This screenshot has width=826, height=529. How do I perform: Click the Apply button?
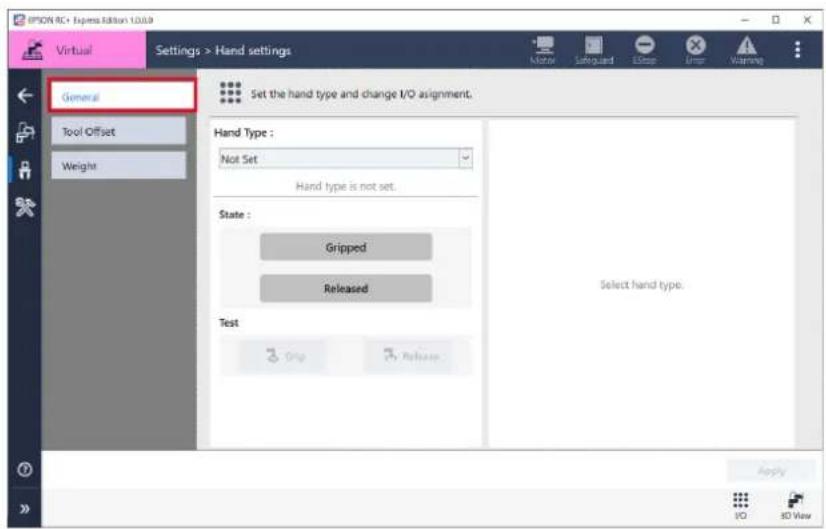pos(771,471)
